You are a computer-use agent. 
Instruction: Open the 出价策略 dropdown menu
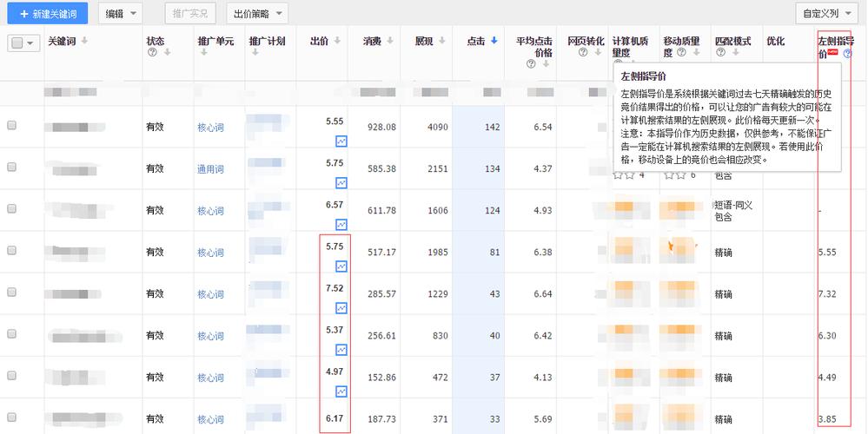click(257, 13)
